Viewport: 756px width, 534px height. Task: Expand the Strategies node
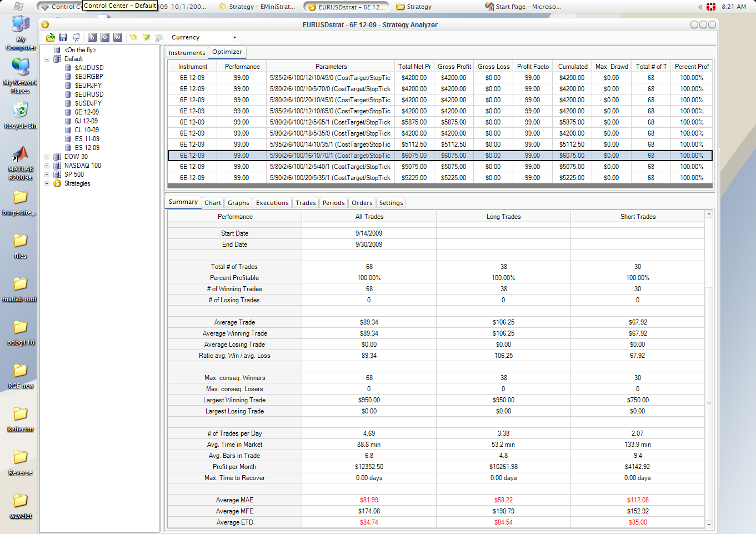pyautogui.click(x=47, y=183)
